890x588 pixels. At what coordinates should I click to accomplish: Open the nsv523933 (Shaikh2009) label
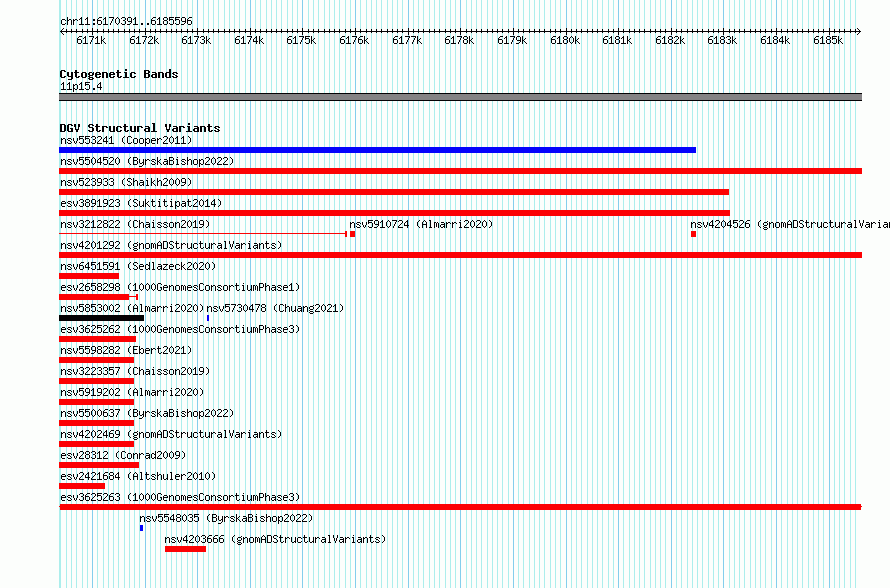(x=126, y=182)
